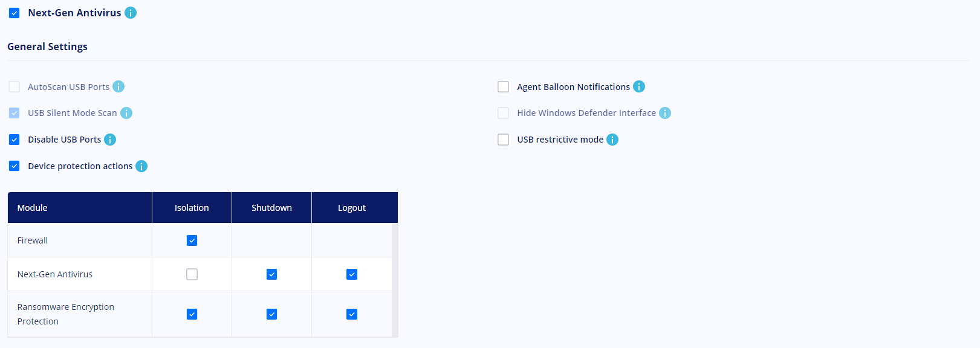This screenshot has width=980, height=348.
Task: Tick USB restrictive mode checkbox
Action: (x=503, y=140)
